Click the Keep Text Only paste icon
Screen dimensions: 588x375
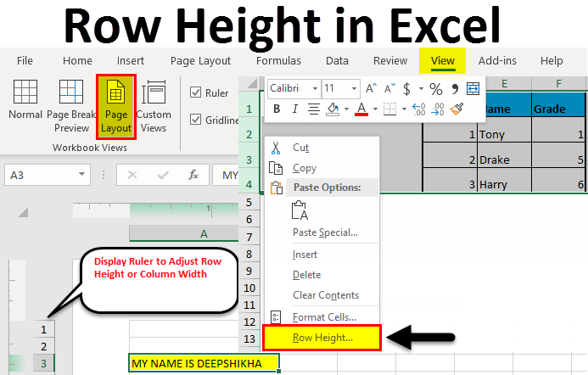300,210
